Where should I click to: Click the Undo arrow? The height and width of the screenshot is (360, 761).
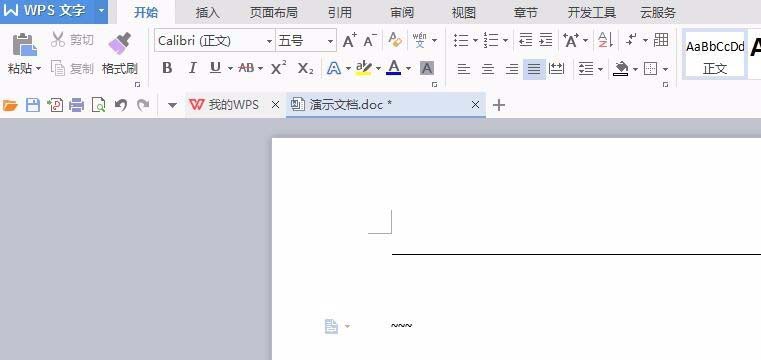(120, 105)
